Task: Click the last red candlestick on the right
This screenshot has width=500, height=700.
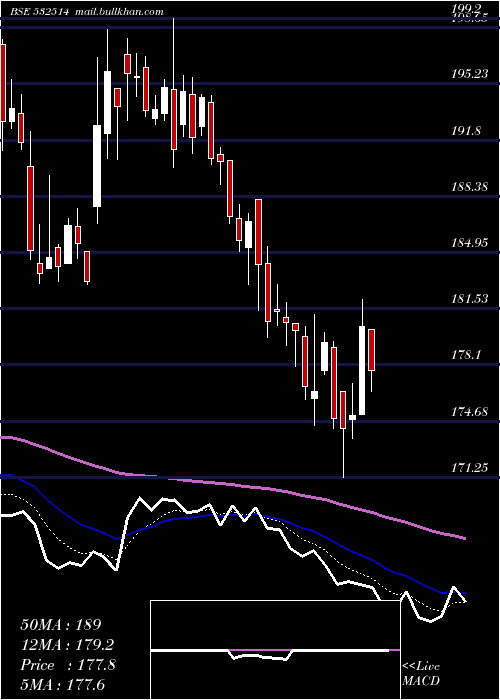Action: (371, 350)
